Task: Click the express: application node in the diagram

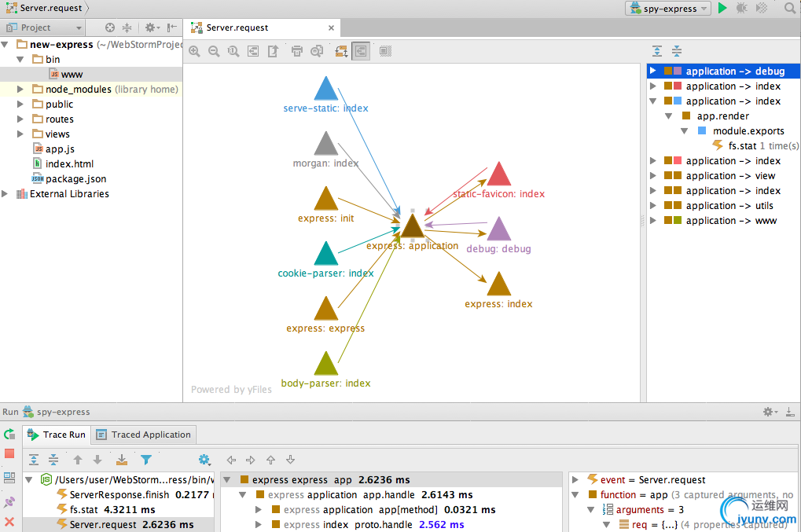Action: (412, 226)
